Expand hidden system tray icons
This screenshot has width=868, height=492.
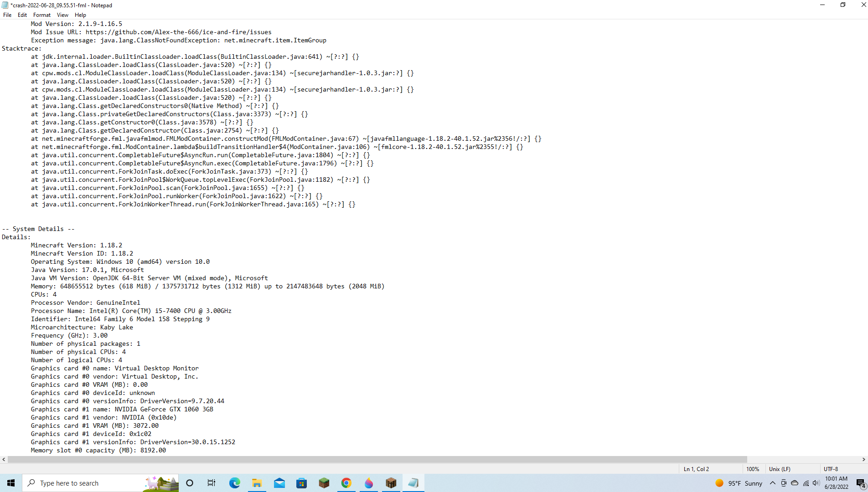click(773, 483)
